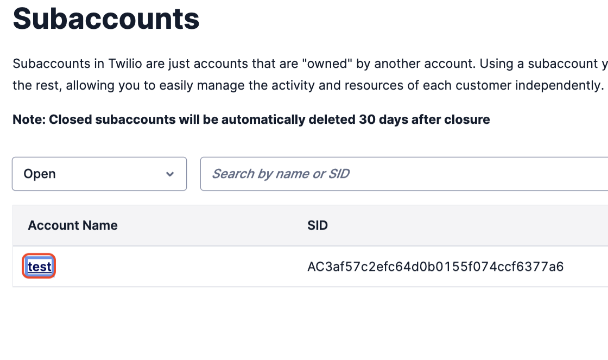Focus the Search by name or SID field
The height and width of the screenshot is (360, 608).
point(404,174)
